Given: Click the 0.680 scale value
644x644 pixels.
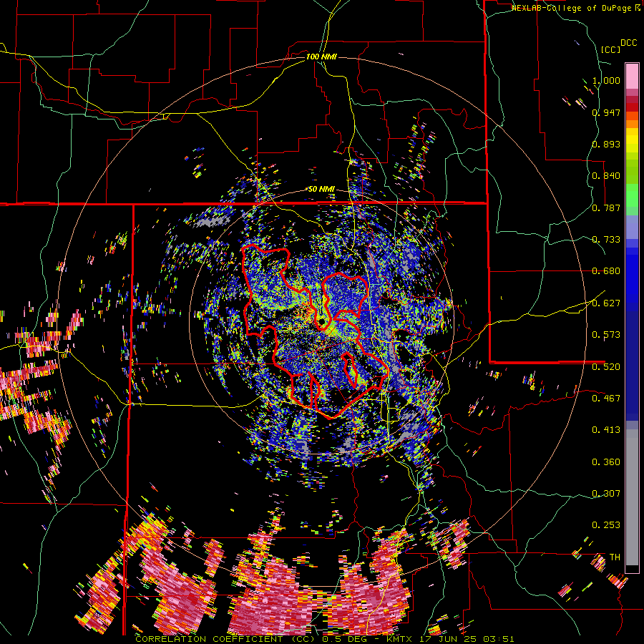Looking at the screenshot, I should tap(606, 271).
